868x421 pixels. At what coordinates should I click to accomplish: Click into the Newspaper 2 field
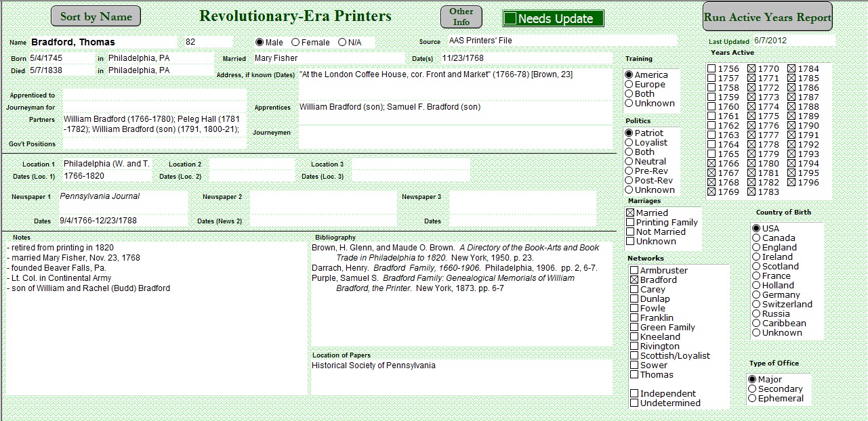tap(323, 202)
